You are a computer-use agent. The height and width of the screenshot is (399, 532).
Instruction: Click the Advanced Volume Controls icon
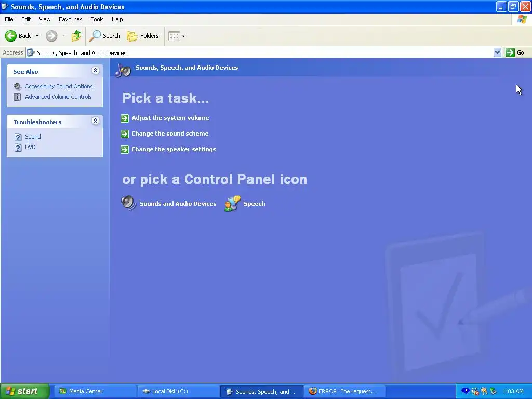(17, 97)
